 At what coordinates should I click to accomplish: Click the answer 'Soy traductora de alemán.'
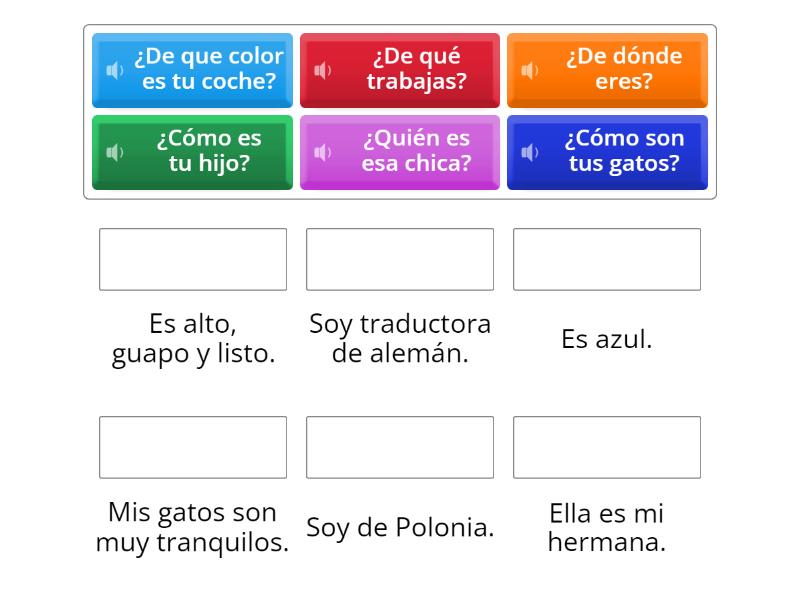point(400,337)
